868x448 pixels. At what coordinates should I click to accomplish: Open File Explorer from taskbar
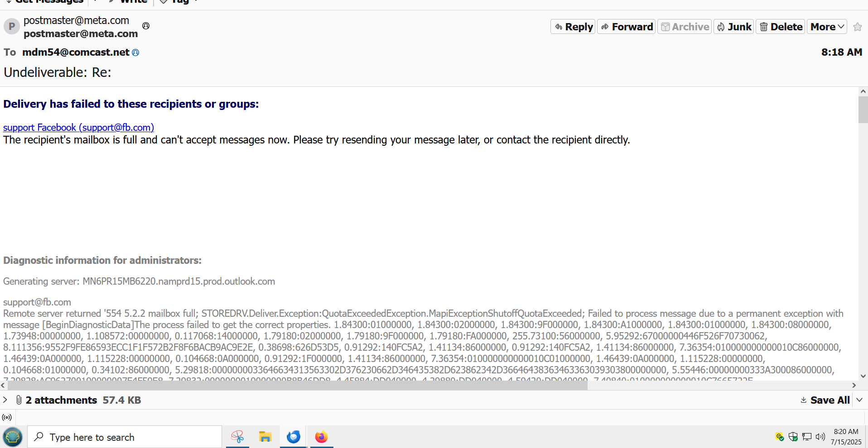[x=265, y=437]
